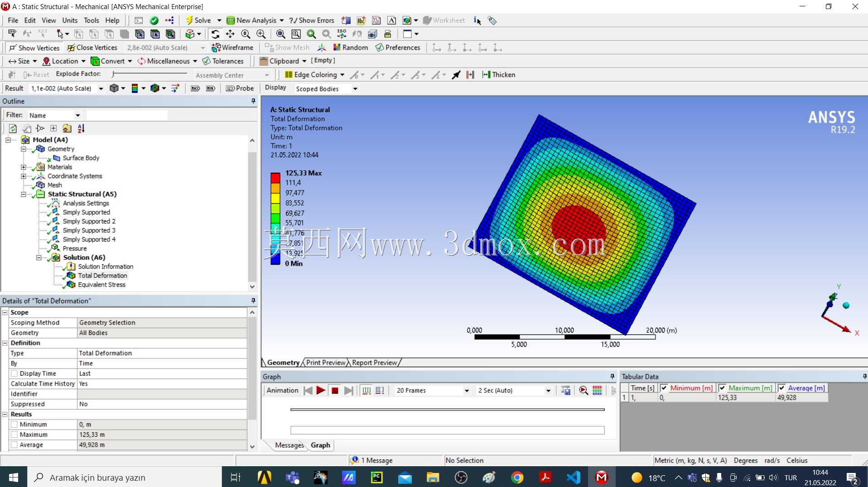This screenshot has height=487, width=868.
Task: Click the Probe tool
Action: 240,88
